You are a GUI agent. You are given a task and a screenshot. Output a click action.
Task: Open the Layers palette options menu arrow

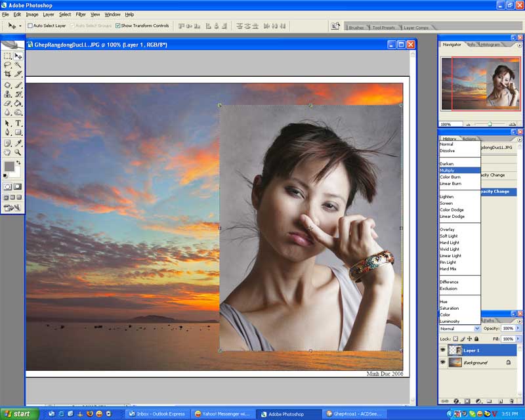(x=519, y=321)
